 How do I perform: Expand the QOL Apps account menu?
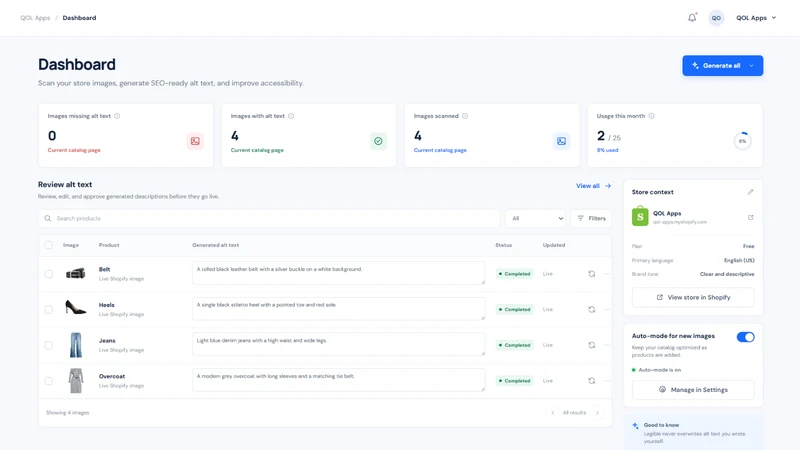coord(756,18)
